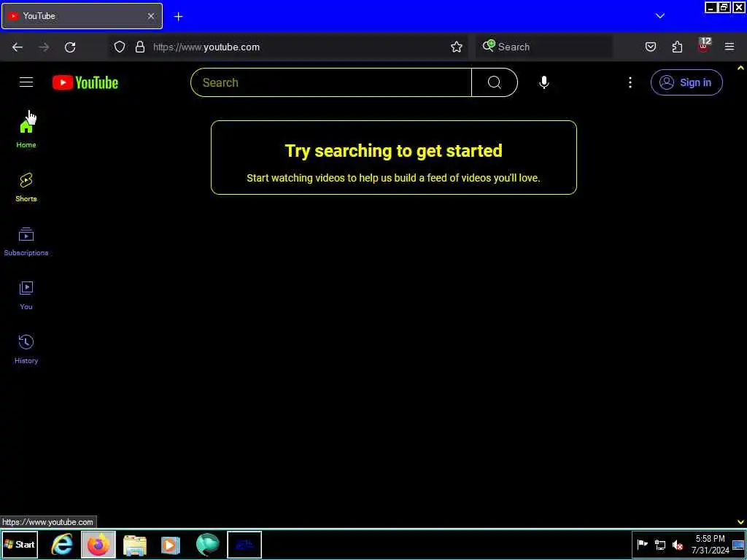Open a new tab with plus button
This screenshot has height=560, width=747.
click(x=178, y=17)
